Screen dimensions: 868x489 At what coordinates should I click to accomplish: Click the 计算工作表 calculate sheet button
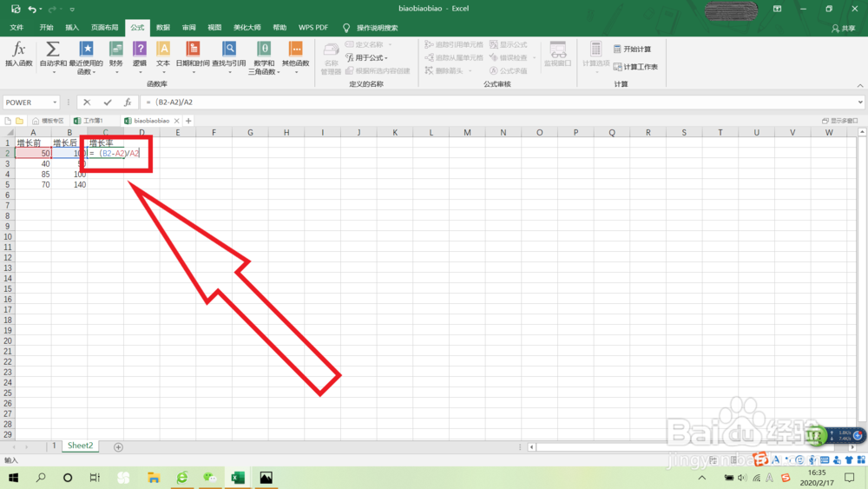point(635,67)
